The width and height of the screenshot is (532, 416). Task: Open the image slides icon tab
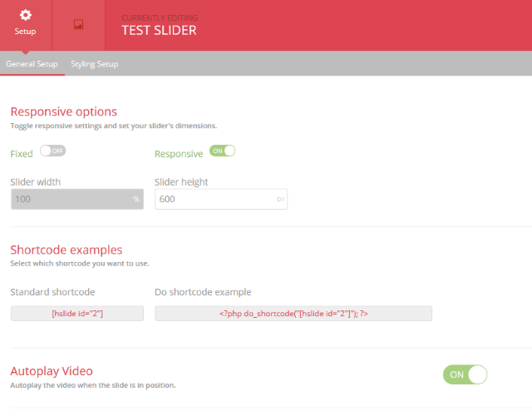[78, 25]
